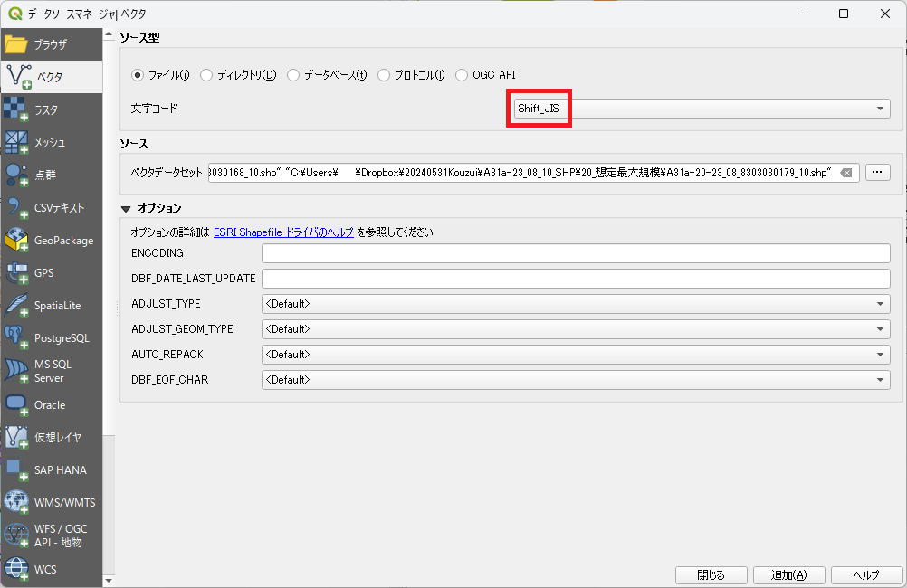
Task: Click the Oracle database icon
Action: (16, 404)
